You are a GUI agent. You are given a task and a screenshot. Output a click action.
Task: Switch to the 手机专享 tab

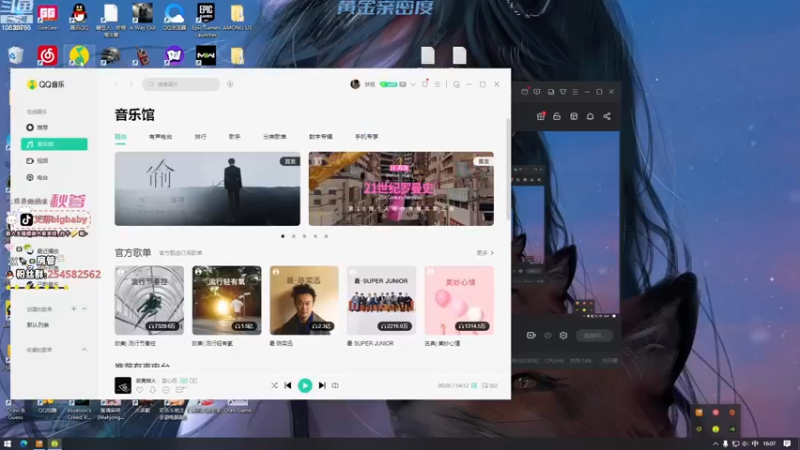[x=366, y=137]
